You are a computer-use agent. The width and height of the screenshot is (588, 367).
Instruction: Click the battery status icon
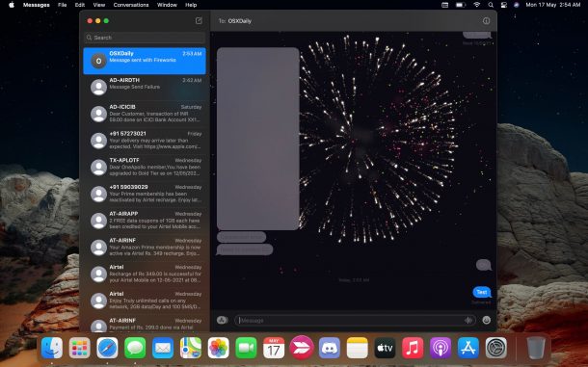point(461,5)
